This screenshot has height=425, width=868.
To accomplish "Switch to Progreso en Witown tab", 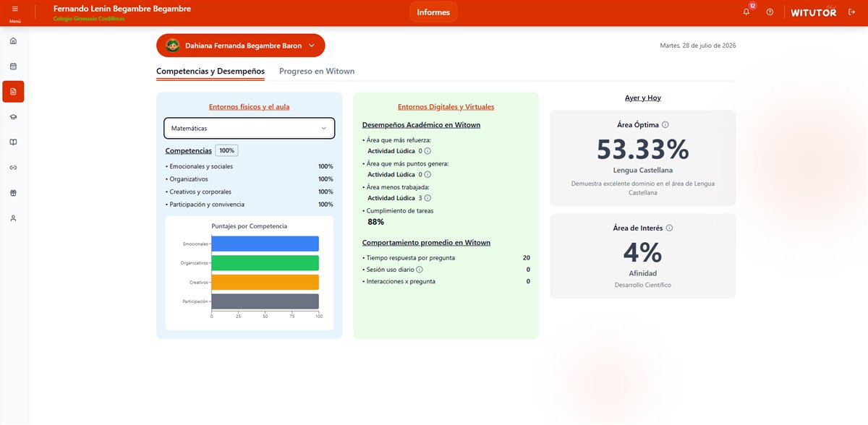I will (x=317, y=72).
